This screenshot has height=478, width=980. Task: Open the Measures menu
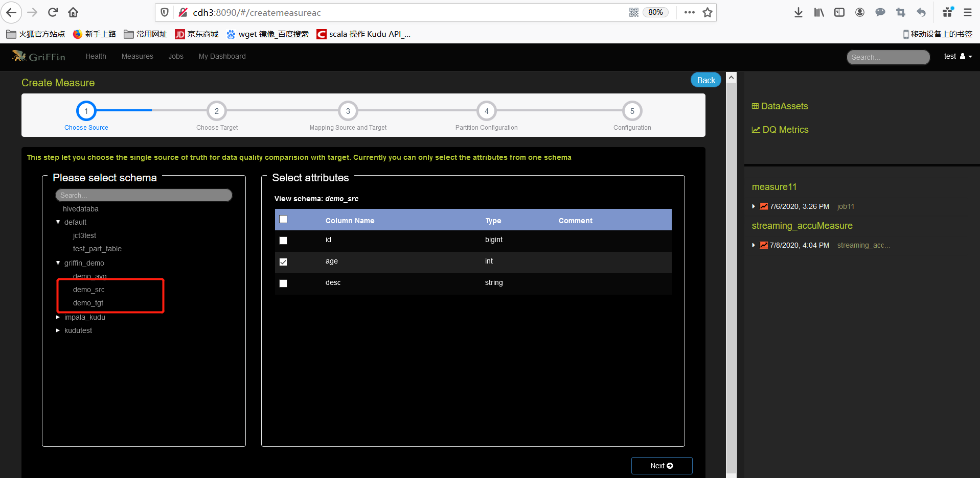point(137,56)
